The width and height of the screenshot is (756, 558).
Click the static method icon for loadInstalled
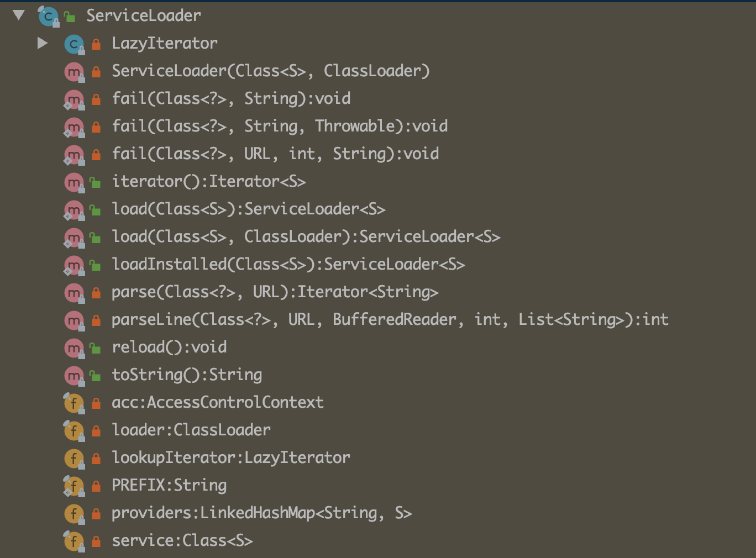pos(74,264)
